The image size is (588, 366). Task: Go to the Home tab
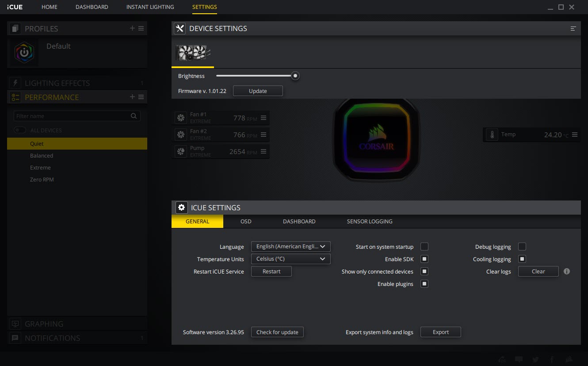50,7
